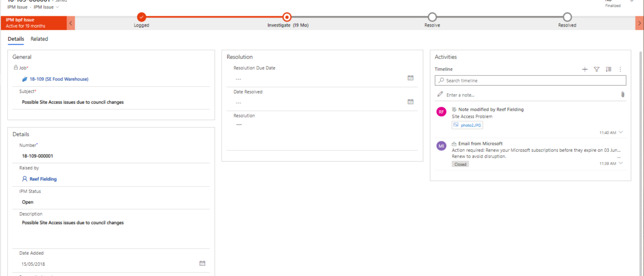Viewport: 644px width, 276px height.
Task: Collapse the process bar with left chevron
Action: (71, 23)
